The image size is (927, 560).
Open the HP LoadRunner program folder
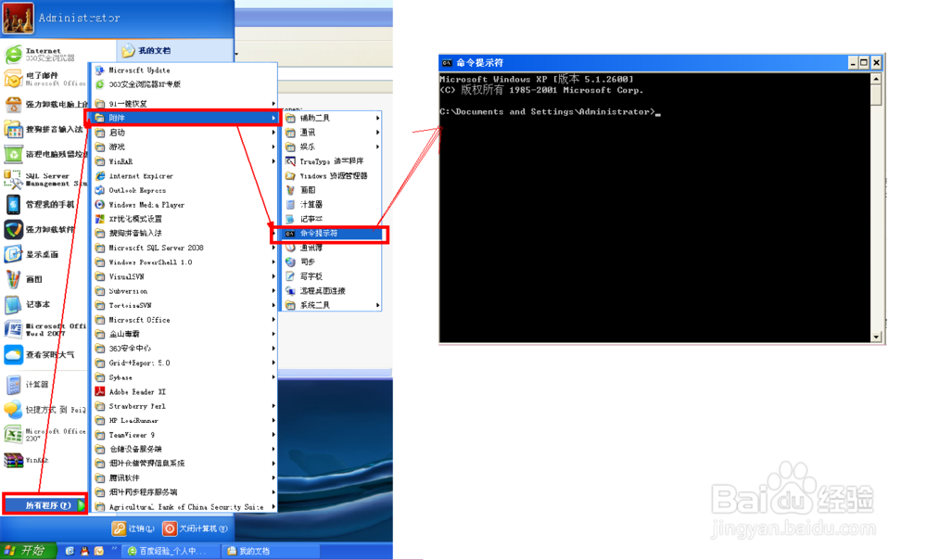click(185, 420)
